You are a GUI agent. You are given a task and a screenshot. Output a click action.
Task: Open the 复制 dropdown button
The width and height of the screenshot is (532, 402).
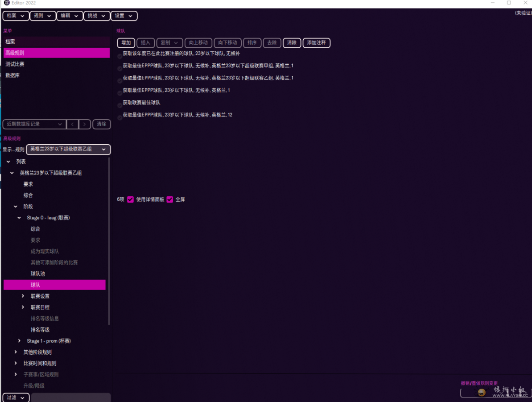[169, 43]
